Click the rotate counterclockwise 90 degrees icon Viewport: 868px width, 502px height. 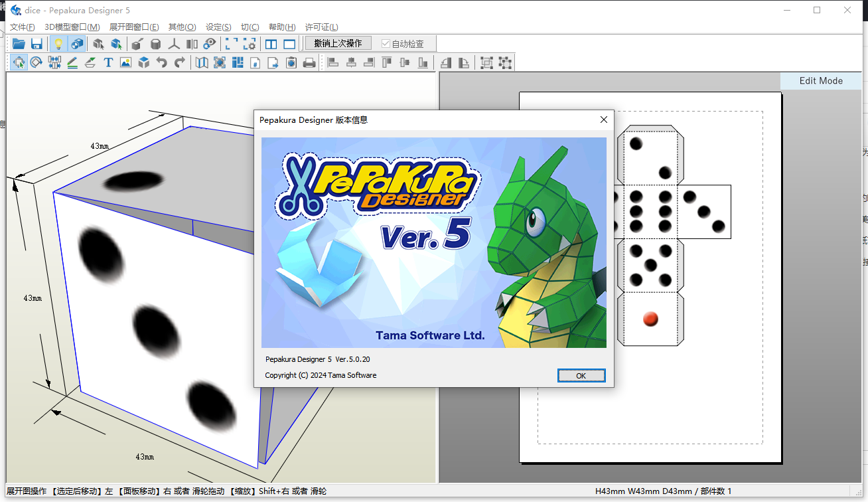(x=446, y=62)
